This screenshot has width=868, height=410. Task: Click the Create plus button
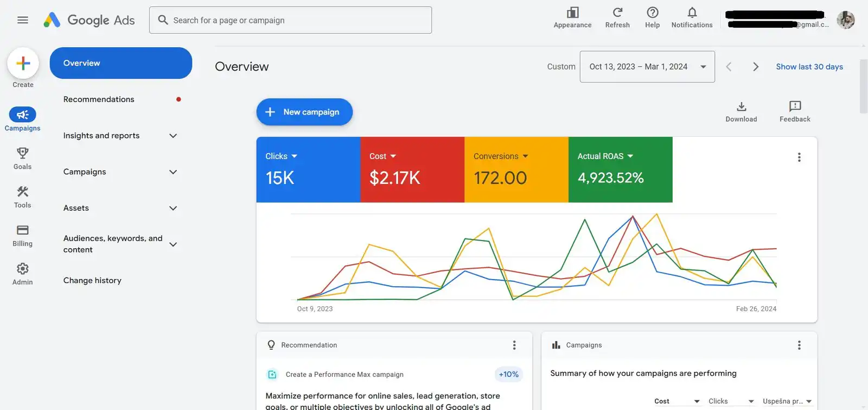(23, 64)
